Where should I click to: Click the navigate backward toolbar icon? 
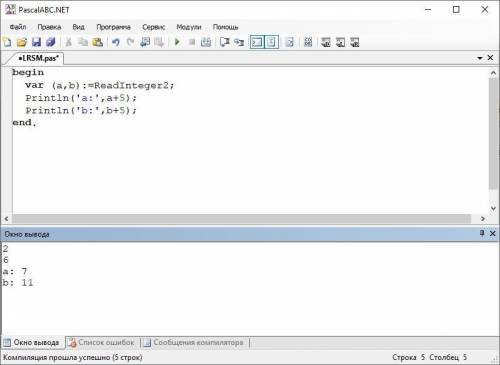145,42
